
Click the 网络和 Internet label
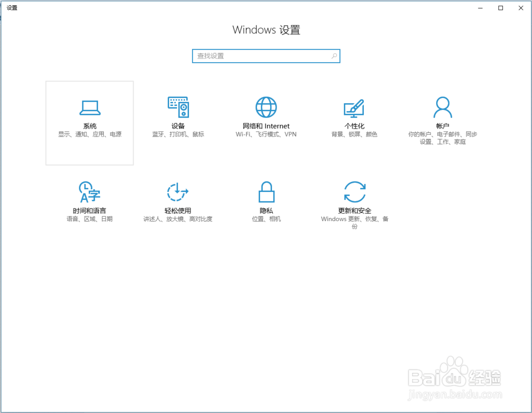tap(266, 126)
